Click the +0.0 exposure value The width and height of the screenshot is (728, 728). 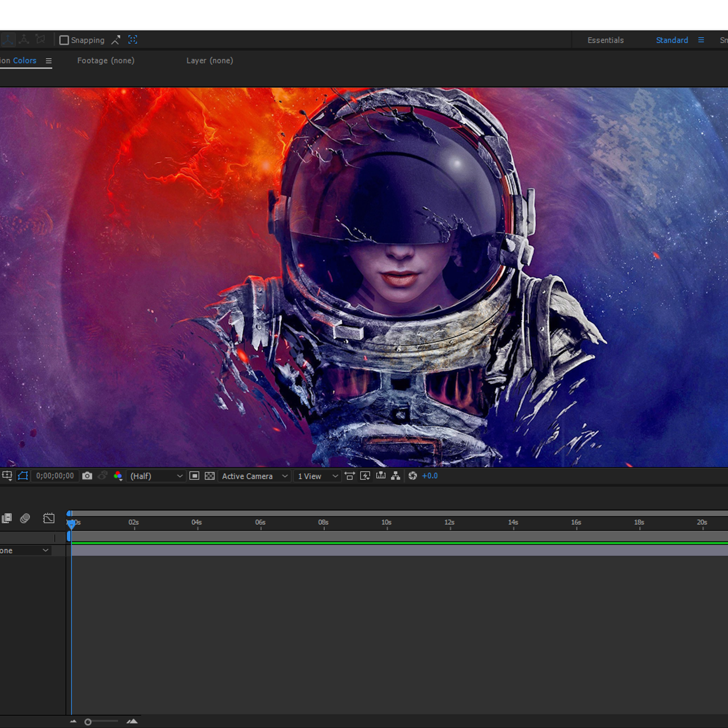click(x=430, y=476)
